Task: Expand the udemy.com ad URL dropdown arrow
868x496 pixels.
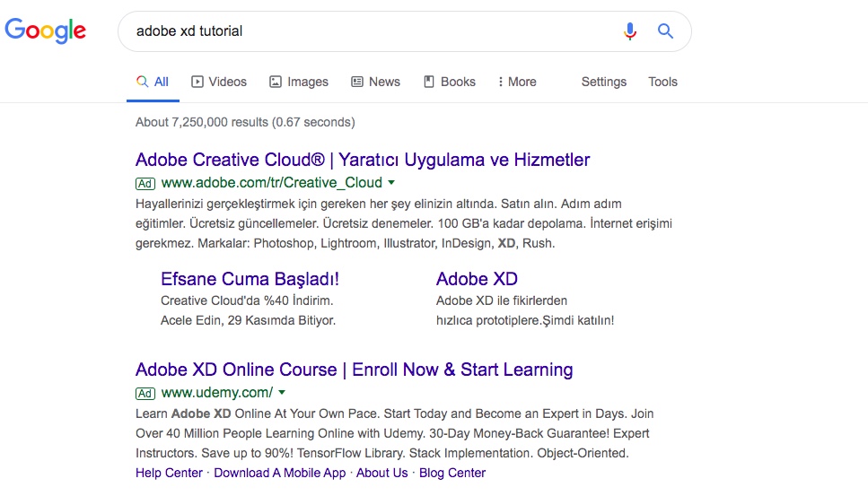Action: pyautogui.click(x=282, y=393)
